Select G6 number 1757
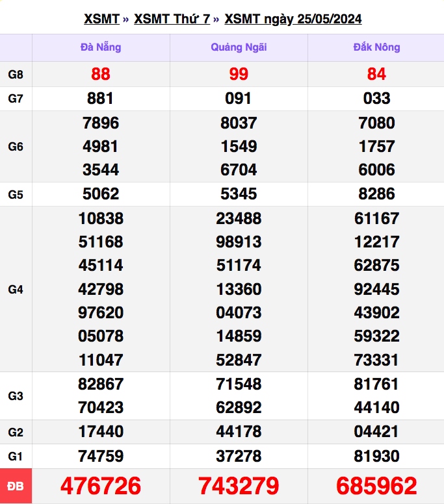This screenshot has height=504, width=444. click(x=377, y=147)
